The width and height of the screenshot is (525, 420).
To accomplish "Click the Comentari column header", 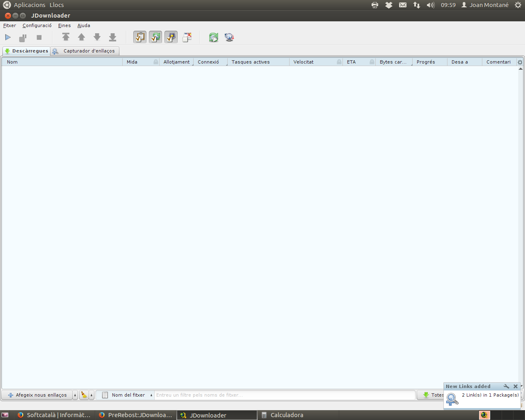I will [x=499, y=62].
